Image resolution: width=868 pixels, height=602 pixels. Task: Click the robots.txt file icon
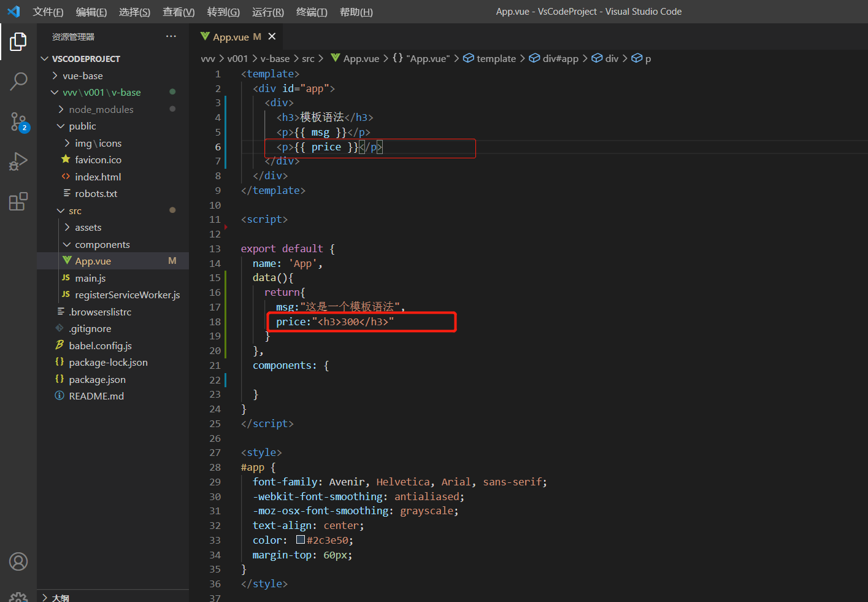[x=66, y=193]
